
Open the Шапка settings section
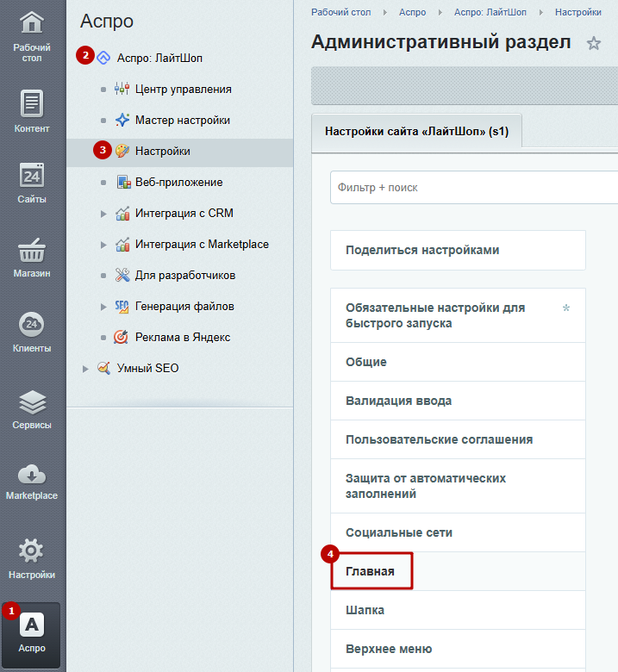coord(365,610)
